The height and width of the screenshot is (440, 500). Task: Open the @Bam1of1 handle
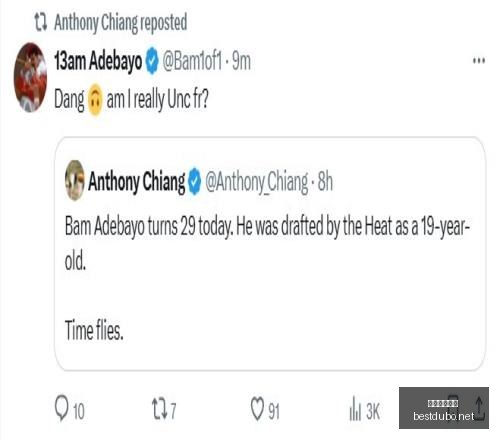coord(192,61)
